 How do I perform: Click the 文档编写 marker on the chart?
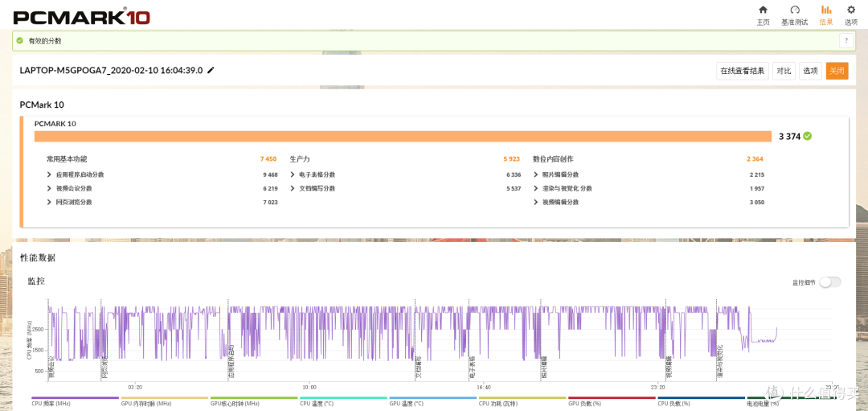pyautogui.click(x=418, y=368)
